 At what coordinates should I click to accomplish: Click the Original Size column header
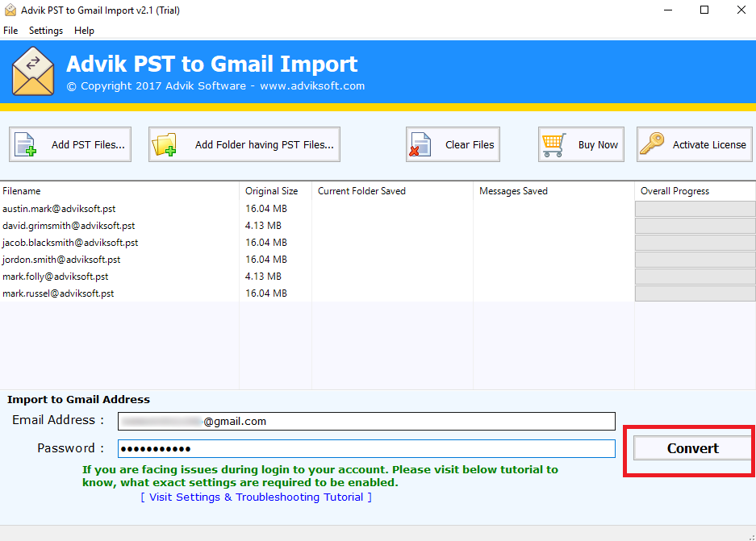pos(275,191)
